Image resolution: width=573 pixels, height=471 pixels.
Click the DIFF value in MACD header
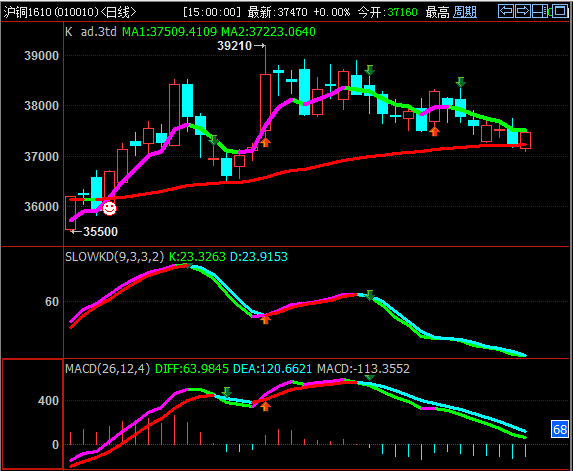click(192, 368)
